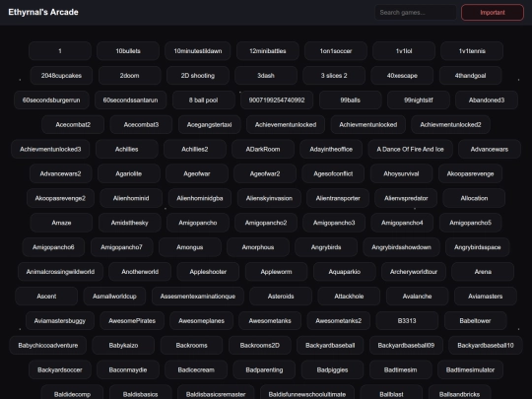Select the 4thandgoal game
The image size is (532, 399).
point(470,75)
